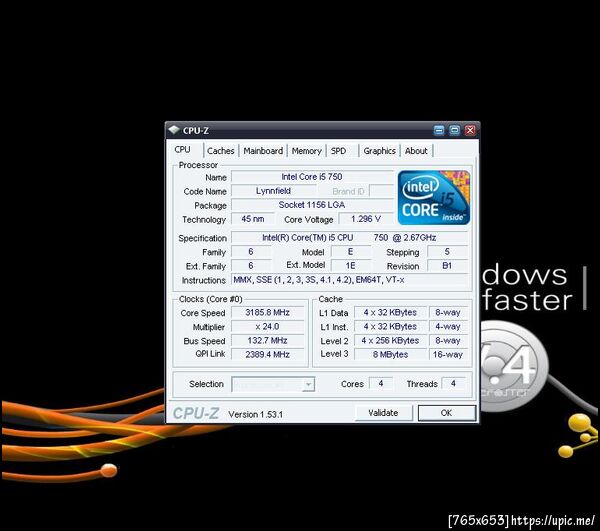This screenshot has width=600, height=531.
Task: Close the CPU-Z window
Action: point(470,130)
